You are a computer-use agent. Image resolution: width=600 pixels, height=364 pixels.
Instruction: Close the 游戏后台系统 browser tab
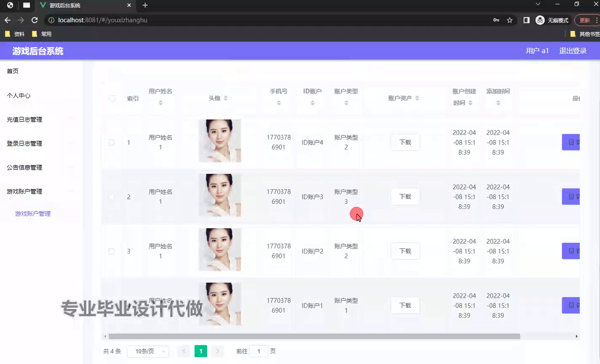pos(129,5)
